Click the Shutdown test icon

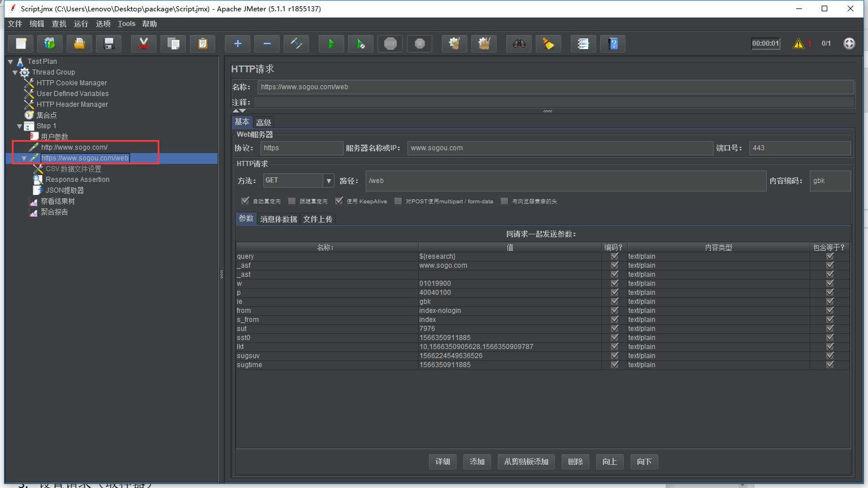tap(420, 43)
